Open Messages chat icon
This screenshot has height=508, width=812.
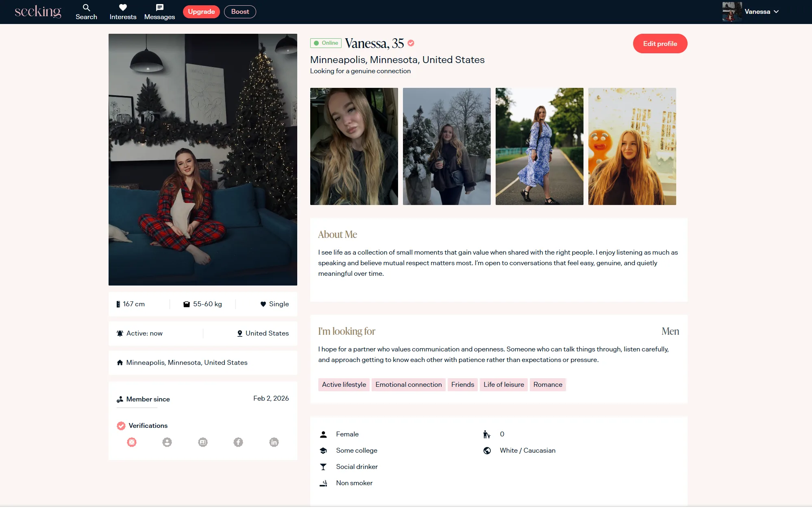(159, 8)
